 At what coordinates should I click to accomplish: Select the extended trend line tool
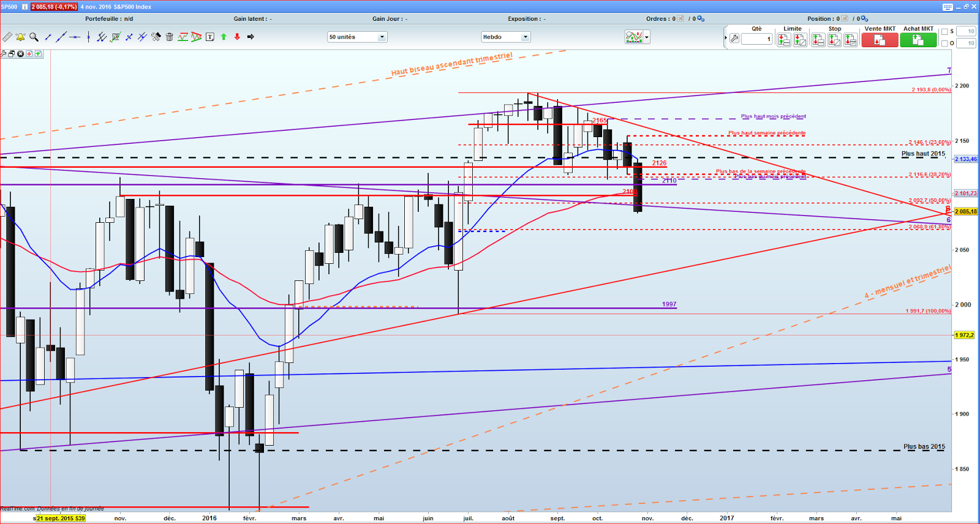tap(61, 37)
